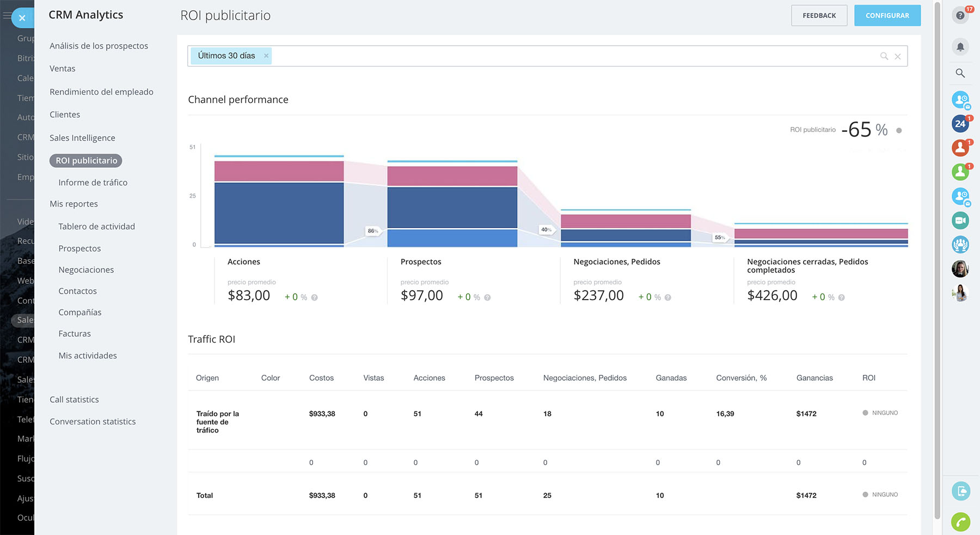Click the FEEDBACK button
Screen dimensions: 980x535
click(x=819, y=15)
